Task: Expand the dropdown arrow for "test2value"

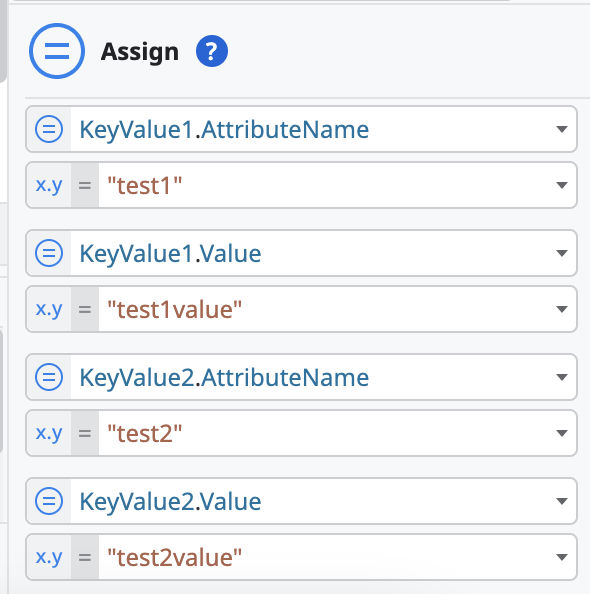Action: click(x=562, y=557)
